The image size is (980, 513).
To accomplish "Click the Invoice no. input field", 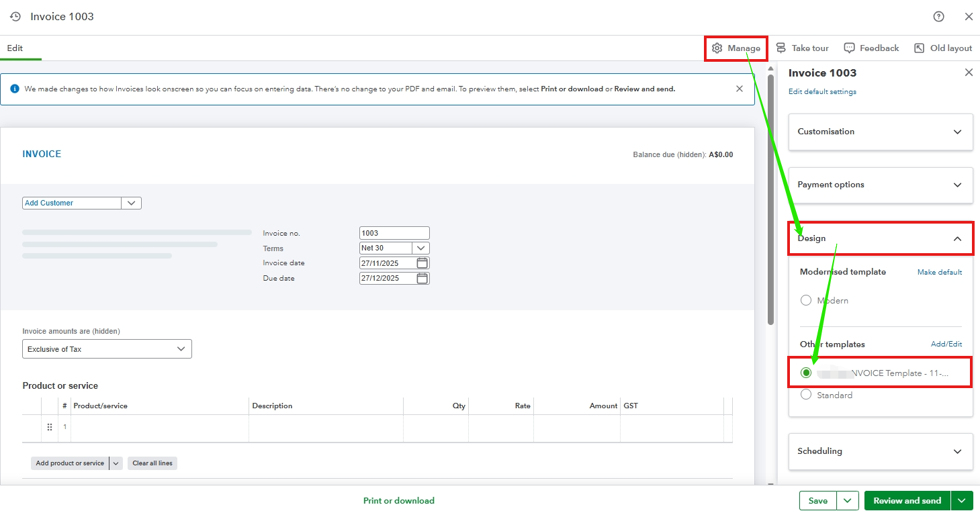I will (x=394, y=233).
